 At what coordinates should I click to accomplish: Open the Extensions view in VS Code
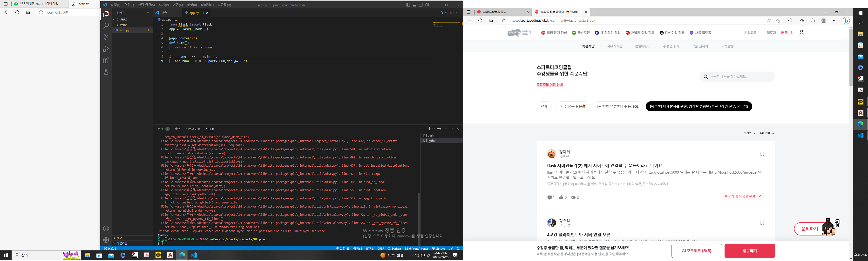106,60
